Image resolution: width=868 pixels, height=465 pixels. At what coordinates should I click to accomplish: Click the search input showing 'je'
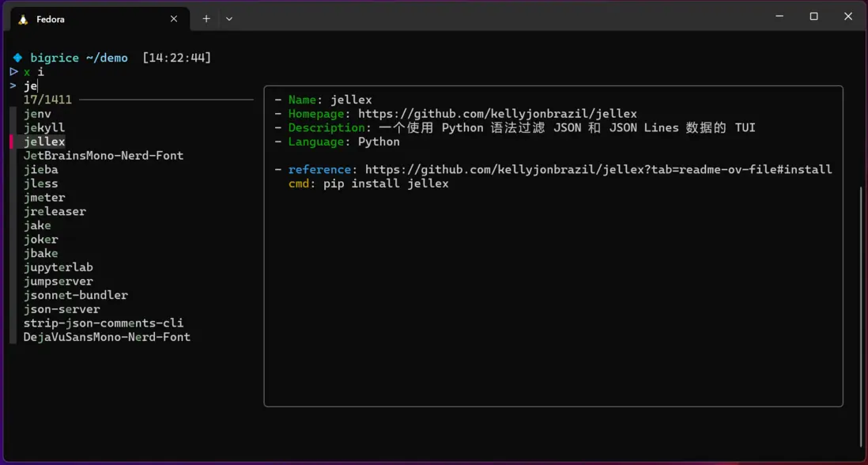(x=31, y=86)
